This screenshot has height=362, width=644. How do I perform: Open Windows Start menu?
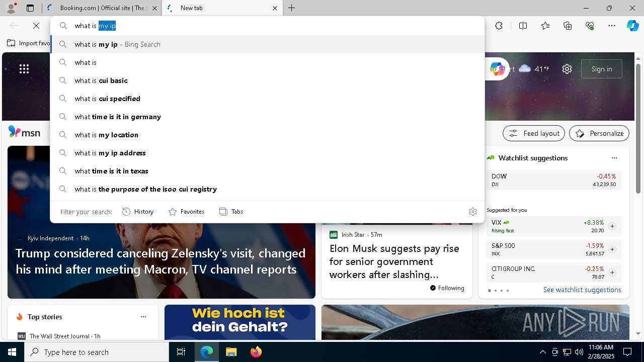click(x=12, y=352)
